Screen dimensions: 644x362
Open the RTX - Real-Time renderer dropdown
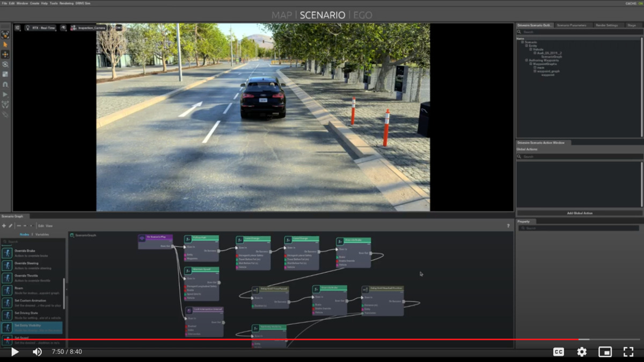coord(41,27)
